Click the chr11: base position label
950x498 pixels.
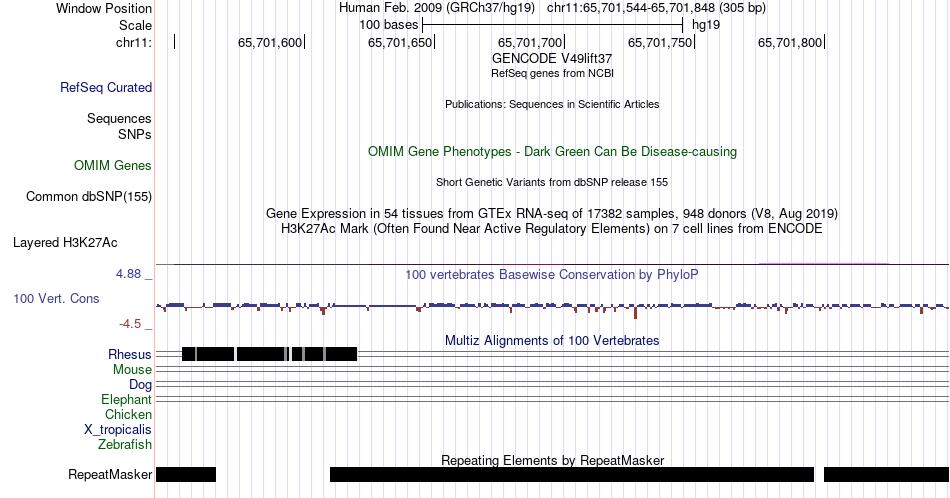134,42
